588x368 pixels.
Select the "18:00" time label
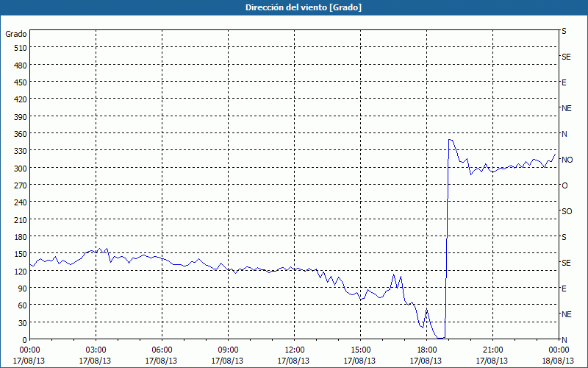pos(427,350)
